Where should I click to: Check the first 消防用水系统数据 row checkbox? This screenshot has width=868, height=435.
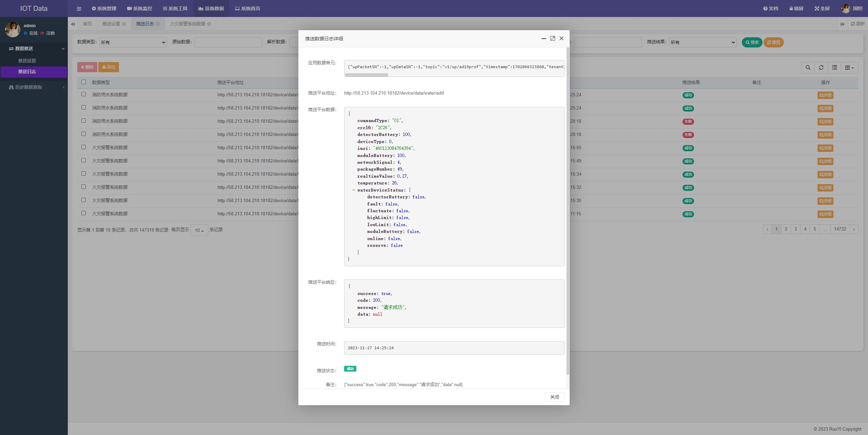click(x=83, y=94)
